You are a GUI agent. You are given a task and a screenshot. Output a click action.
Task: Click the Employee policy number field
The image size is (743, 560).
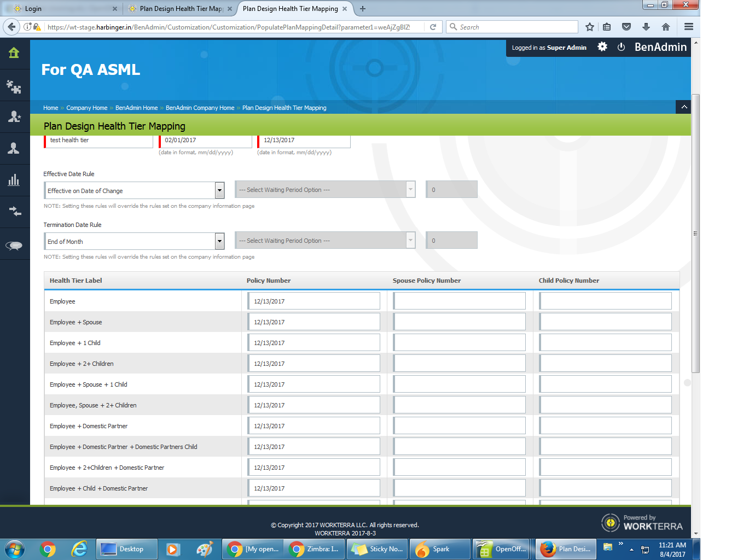(x=314, y=301)
